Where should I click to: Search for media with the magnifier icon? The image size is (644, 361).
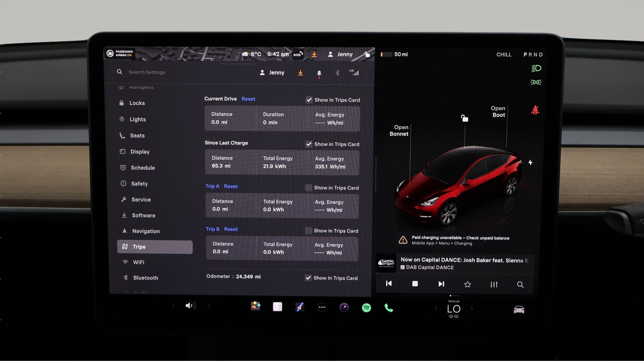(x=520, y=284)
